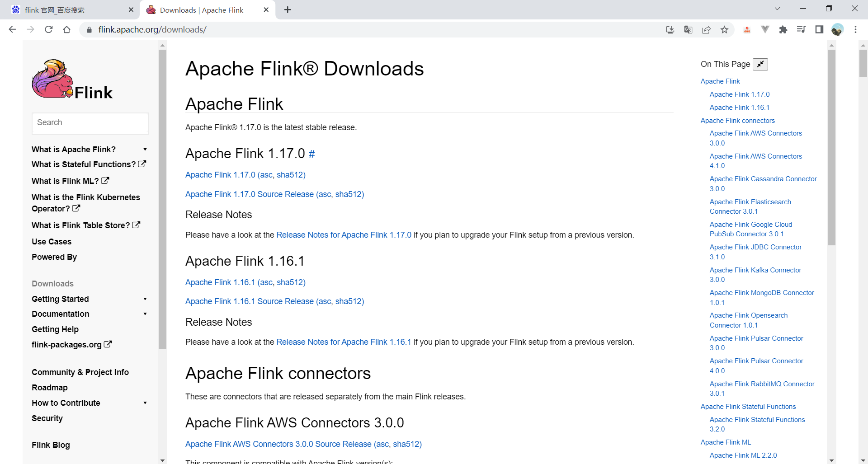The height and width of the screenshot is (464, 868).
Task: Bookmark this page with star icon
Action: point(724,30)
